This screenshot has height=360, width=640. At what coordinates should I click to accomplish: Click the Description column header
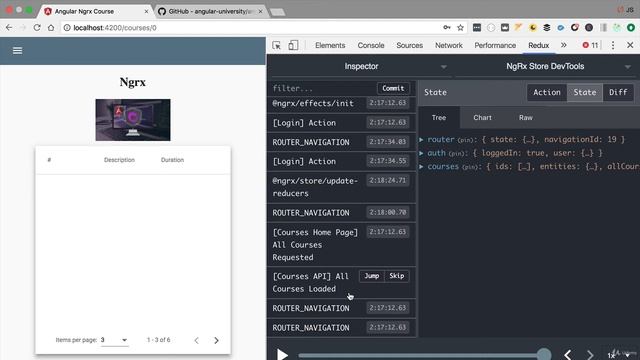pyautogui.click(x=119, y=160)
